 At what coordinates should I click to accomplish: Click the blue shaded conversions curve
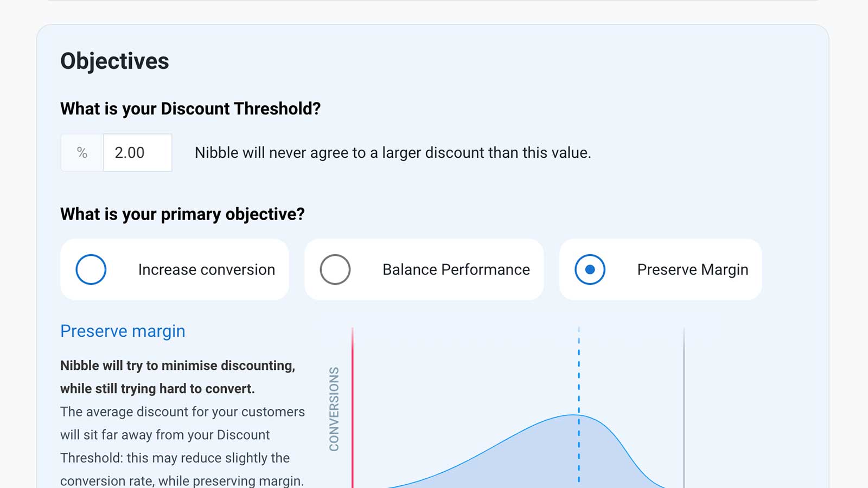click(542, 455)
